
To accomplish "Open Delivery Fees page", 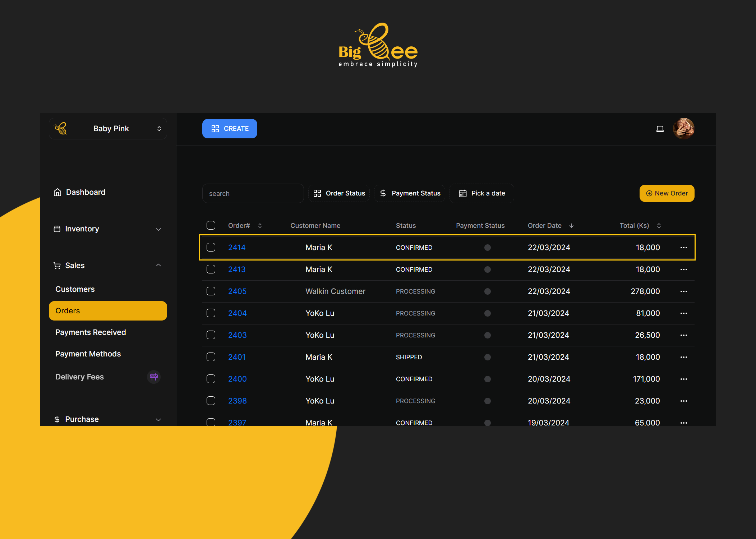I will [x=79, y=377].
